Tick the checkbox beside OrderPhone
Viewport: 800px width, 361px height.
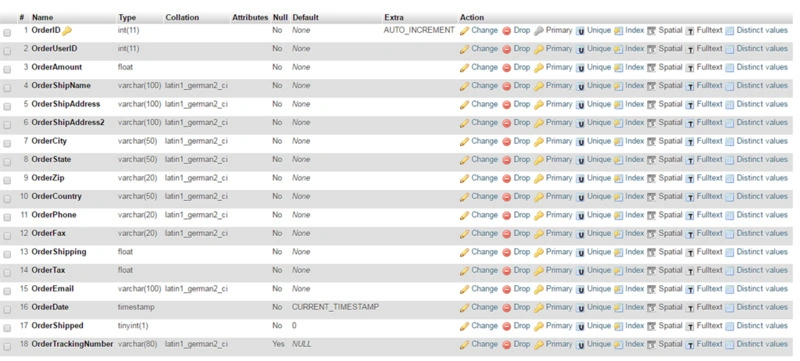pyautogui.click(x=7, y=217)
